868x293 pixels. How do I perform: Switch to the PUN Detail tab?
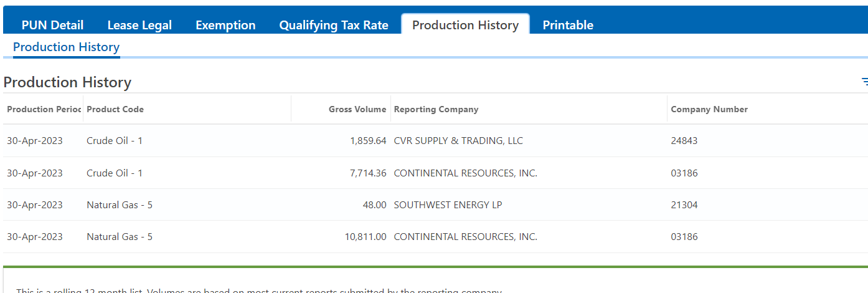point(52,25)
